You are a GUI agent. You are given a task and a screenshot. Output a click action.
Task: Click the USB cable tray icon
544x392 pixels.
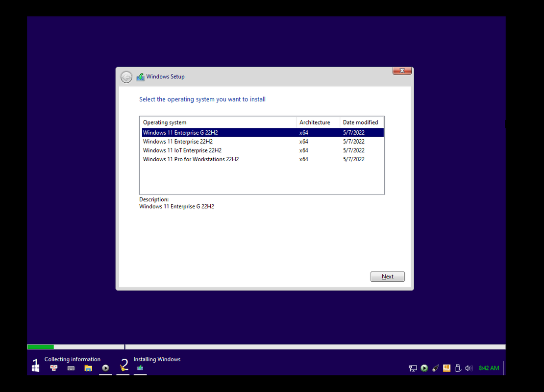435,368
